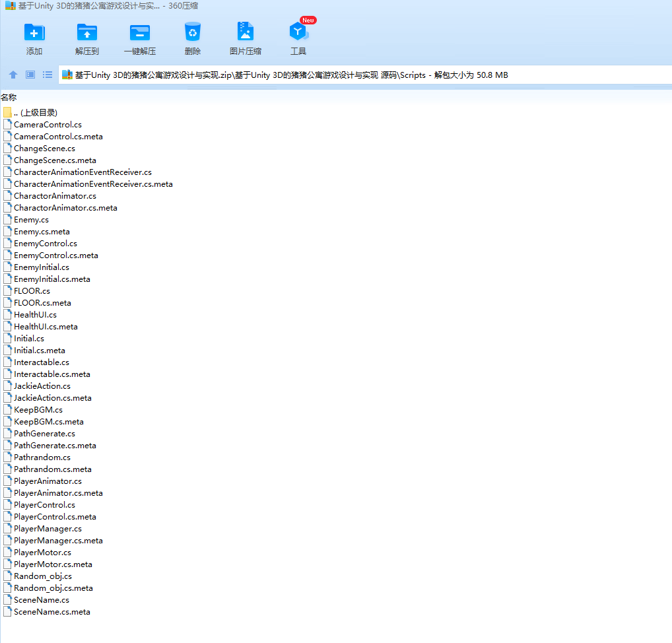
Task: Select the file name CameraControl.cs.meta
Action: pyautogui.click(x=58, y=136)
